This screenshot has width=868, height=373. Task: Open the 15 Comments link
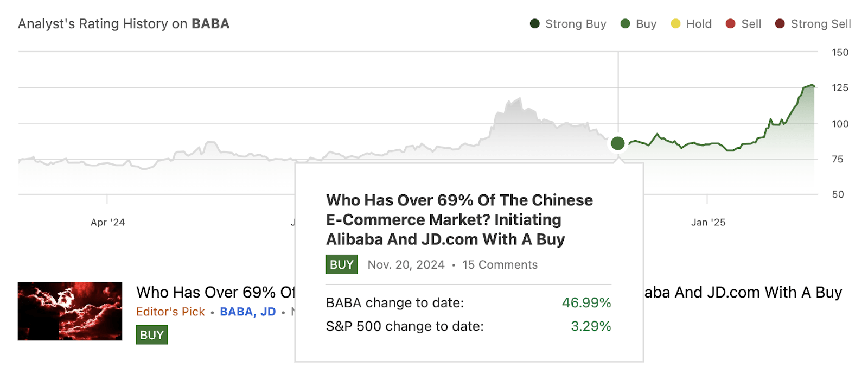(x=500, y=264)
